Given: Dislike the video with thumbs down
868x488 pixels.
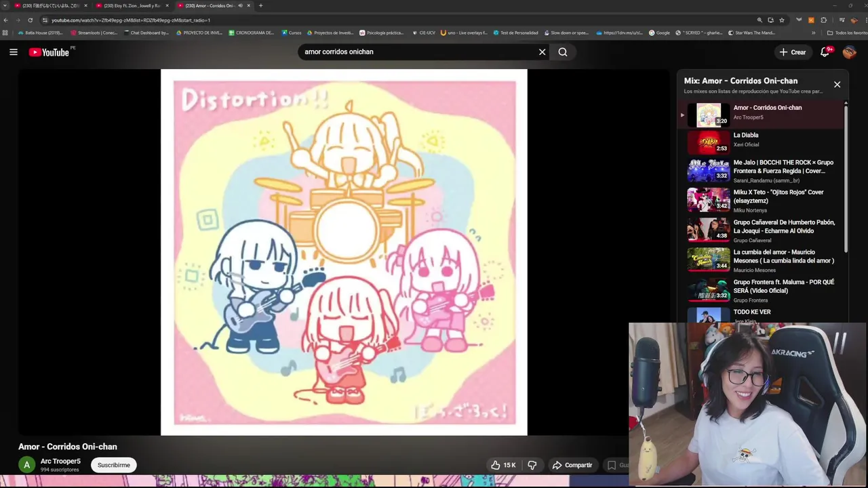Looking at the screenshot, I should (x=532, y=465).
